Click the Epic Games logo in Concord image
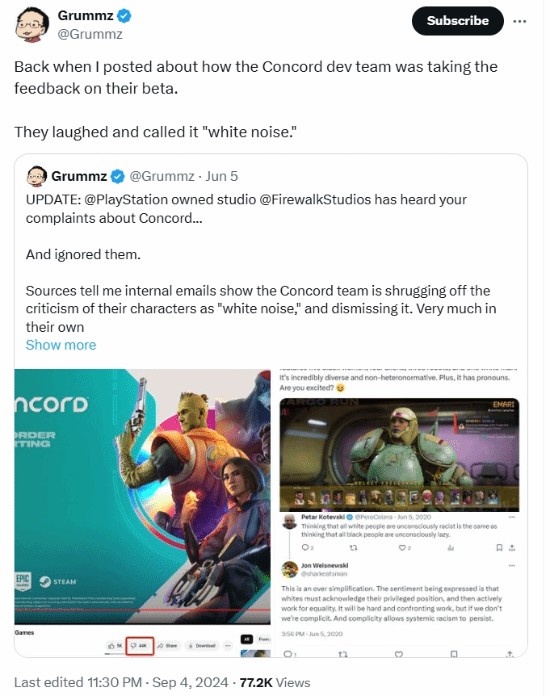 coord(23,582)
